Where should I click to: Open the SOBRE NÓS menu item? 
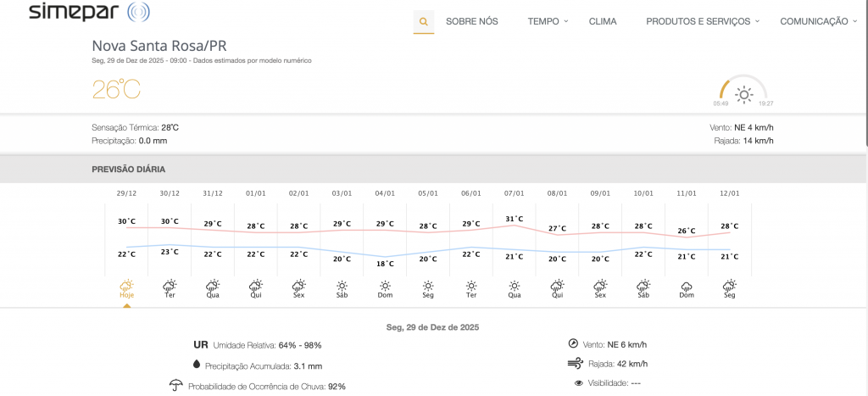point(471,21)
